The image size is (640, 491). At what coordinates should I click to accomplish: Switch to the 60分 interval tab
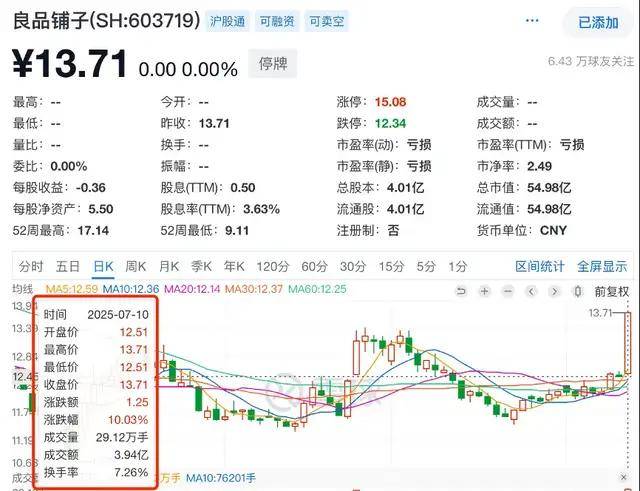coord(314,267)
